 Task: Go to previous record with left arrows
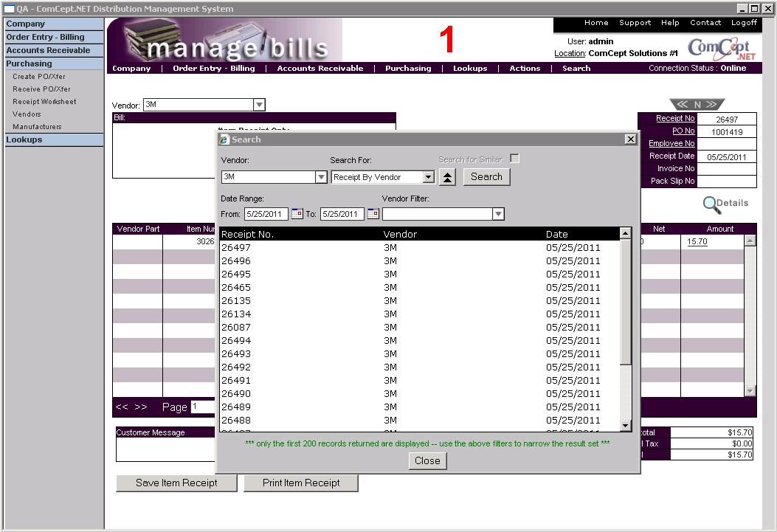[x=682, y=105]
